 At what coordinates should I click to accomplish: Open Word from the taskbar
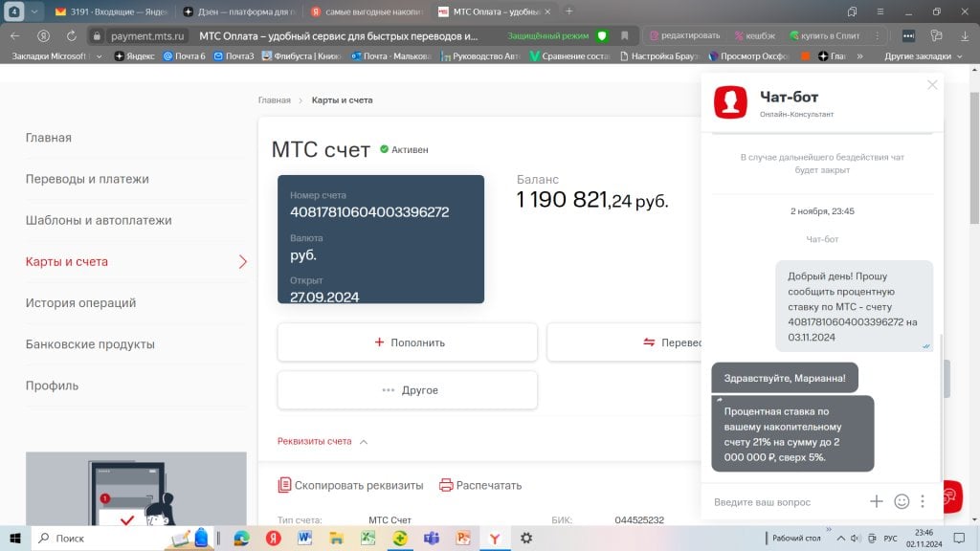[x=304, y=538]
